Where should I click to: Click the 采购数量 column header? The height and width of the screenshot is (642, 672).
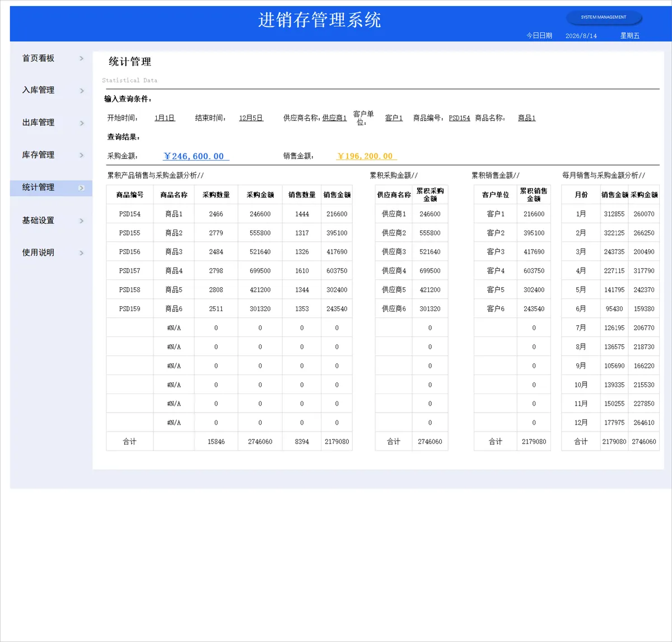pos(216,195)
